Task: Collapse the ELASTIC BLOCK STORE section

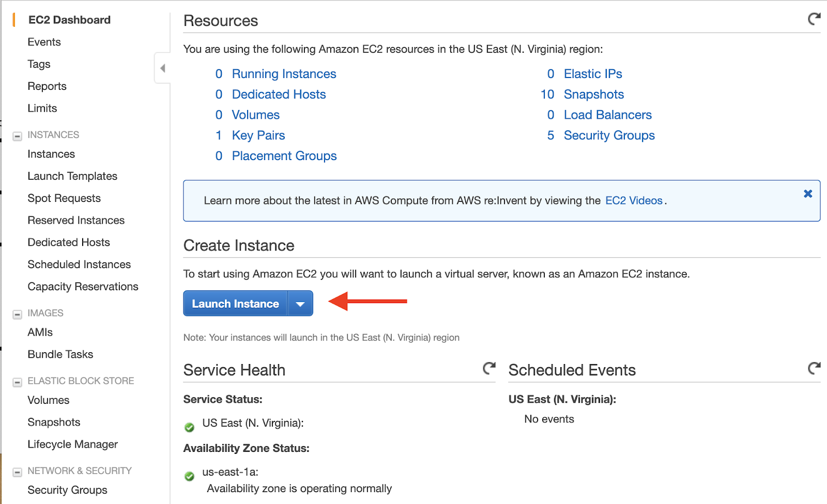Action: click(17, 383)
